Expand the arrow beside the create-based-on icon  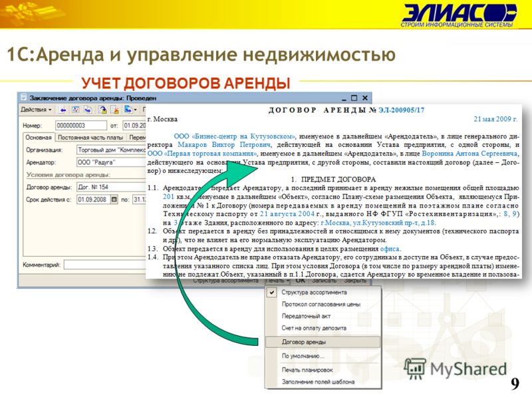[135, 110]
